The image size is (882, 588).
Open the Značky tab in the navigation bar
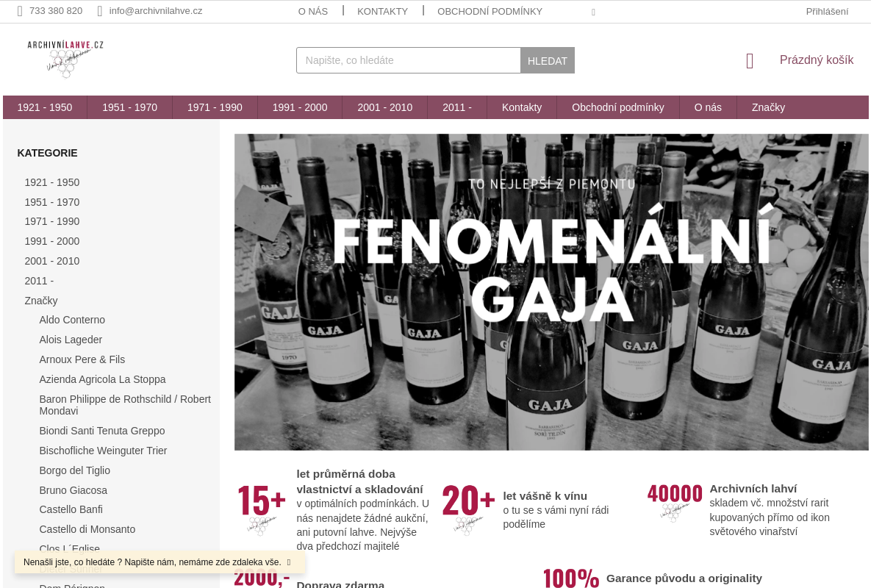point(768,107)
